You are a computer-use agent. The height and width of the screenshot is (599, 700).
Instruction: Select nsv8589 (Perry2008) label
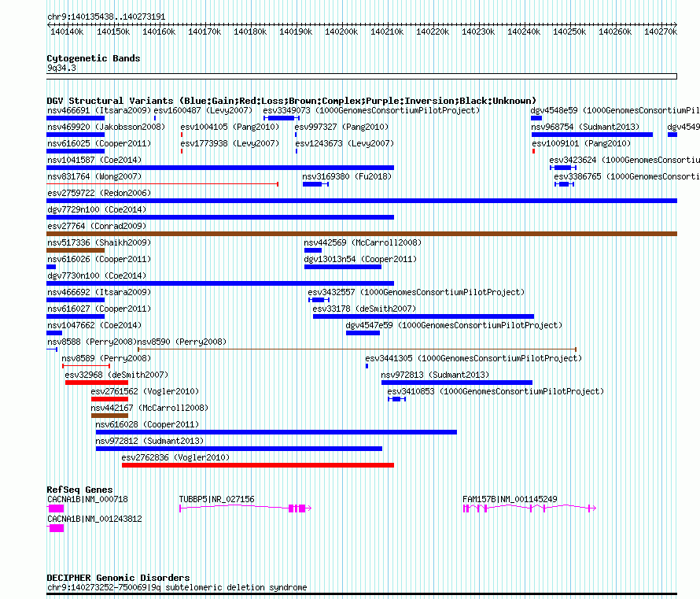pos(106,358)
